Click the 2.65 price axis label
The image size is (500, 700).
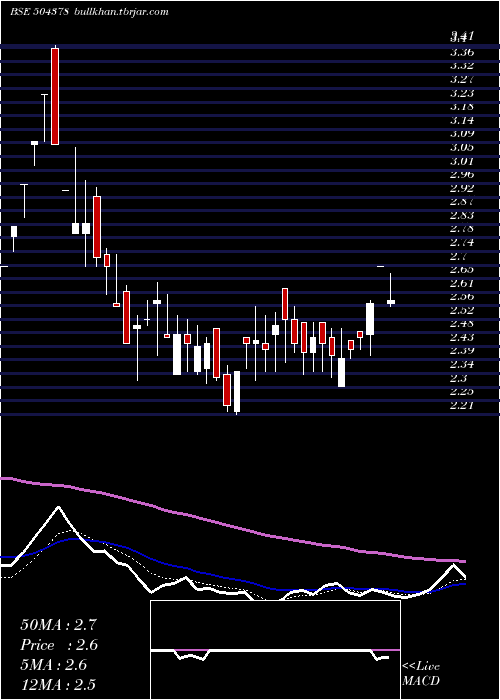[x=462, y=269]
